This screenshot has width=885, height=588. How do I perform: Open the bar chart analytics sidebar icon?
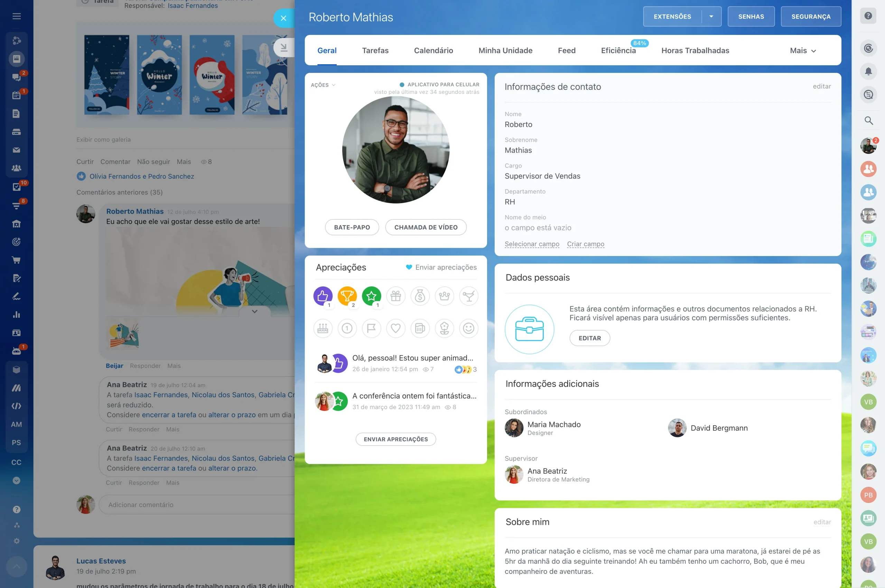(17, 315)
